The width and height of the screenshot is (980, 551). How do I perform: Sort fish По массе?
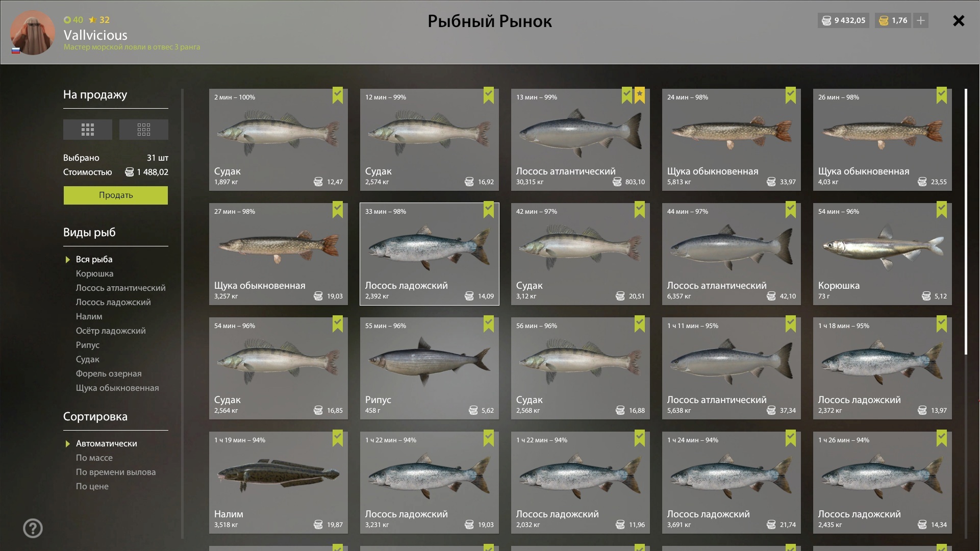coord(94,458)
